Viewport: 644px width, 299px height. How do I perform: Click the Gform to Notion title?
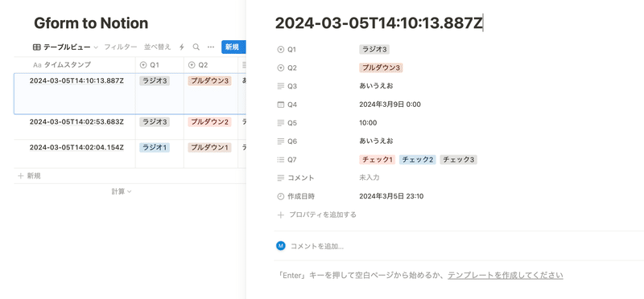point(91,23)
